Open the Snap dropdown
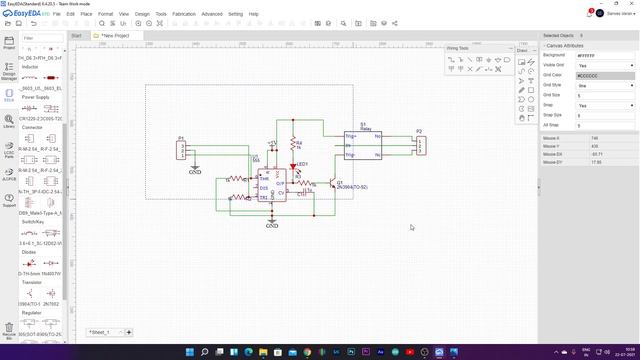 click(x=605, y=105)
